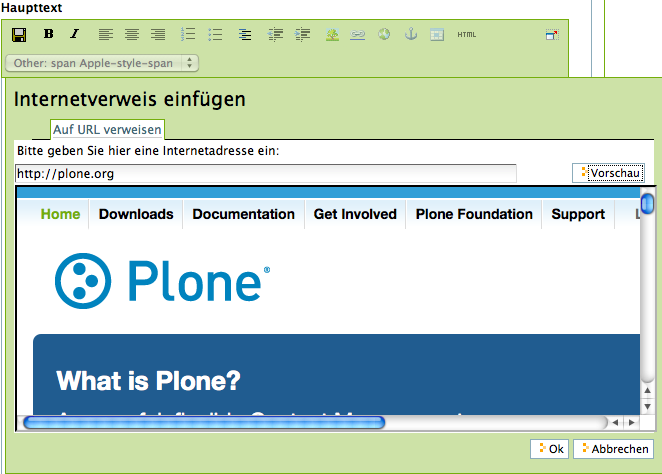662x474 pixels.
Task: Increase indent with indent icon
Action: 302,34
